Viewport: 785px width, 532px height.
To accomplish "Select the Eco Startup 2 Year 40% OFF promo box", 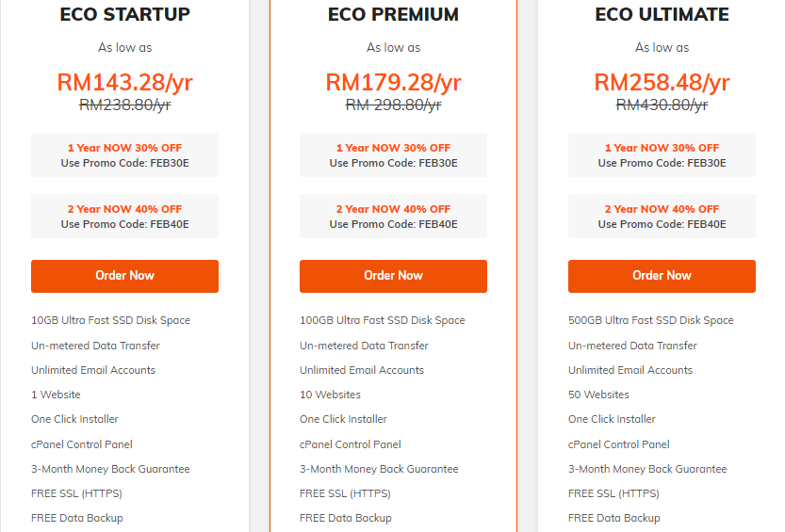I will tap(124, 216).
